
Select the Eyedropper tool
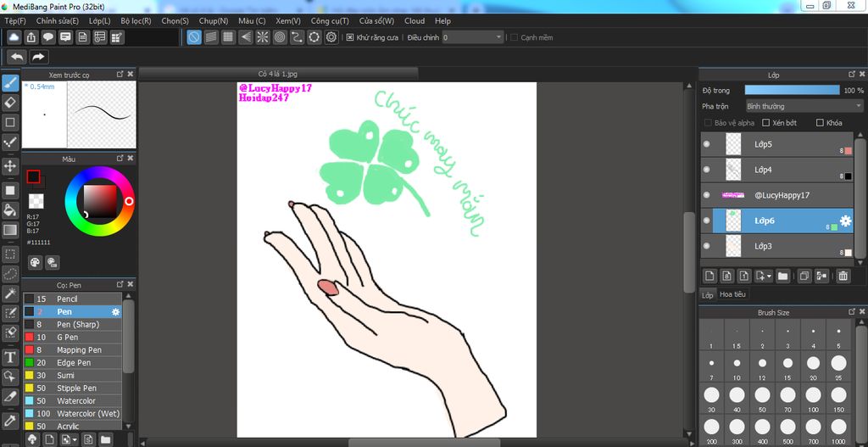tap(10, 420)
